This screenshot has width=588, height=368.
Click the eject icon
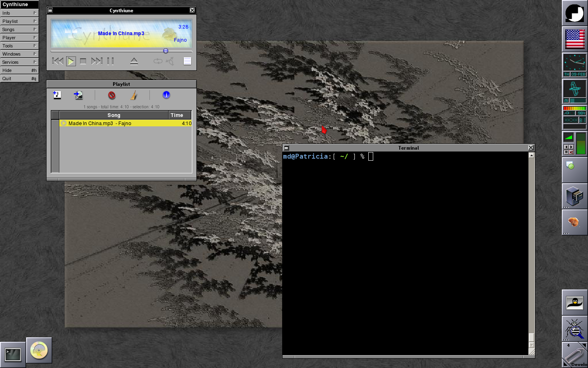click(x=134, y=61)
